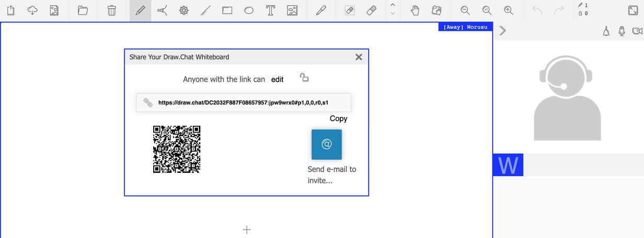Image resolution: width=644 pixels, height=238 pixels.
Task: Click the up arrow stepper in toolbar
Action: click(393, 6)
